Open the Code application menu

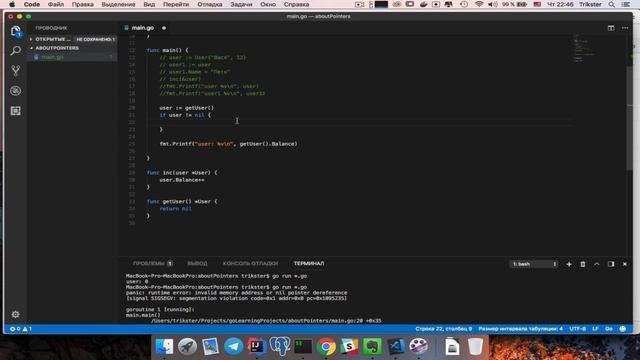[x=31, y=4]
